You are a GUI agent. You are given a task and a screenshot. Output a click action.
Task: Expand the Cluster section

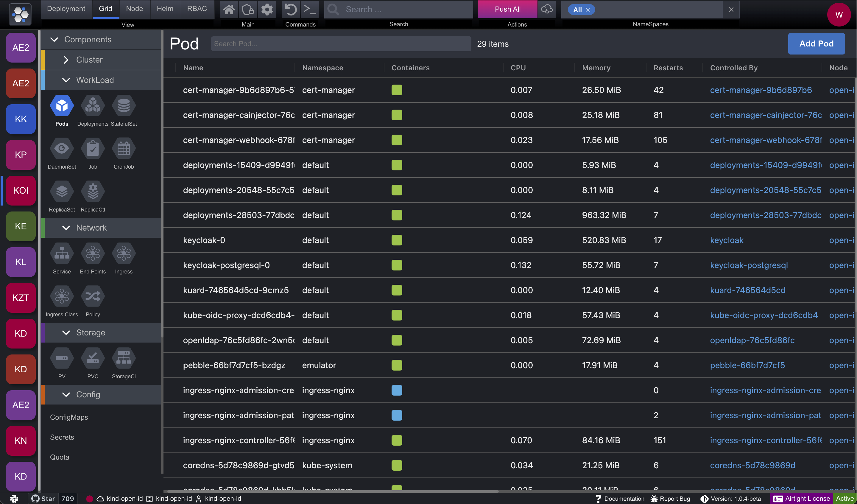point(66,60)
